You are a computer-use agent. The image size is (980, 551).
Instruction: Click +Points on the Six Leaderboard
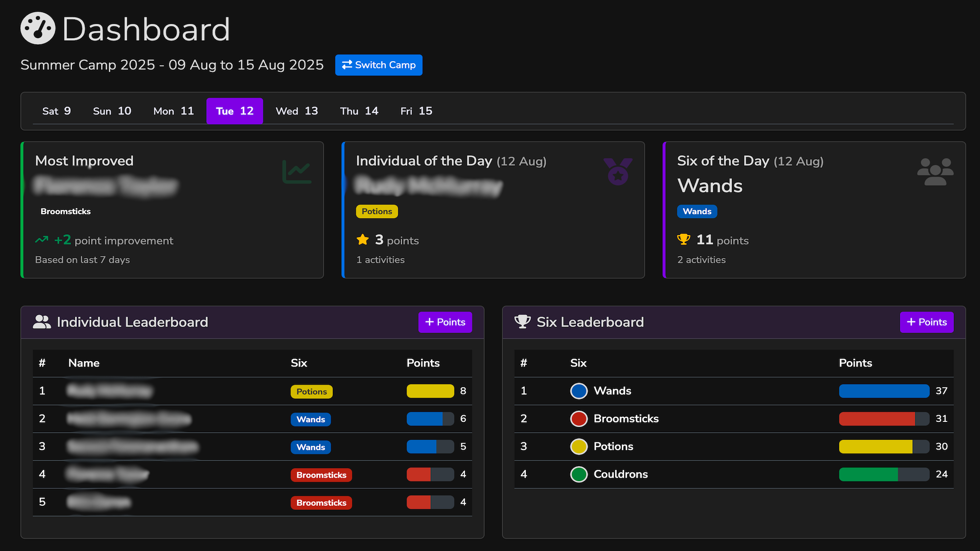click(927, 322)
